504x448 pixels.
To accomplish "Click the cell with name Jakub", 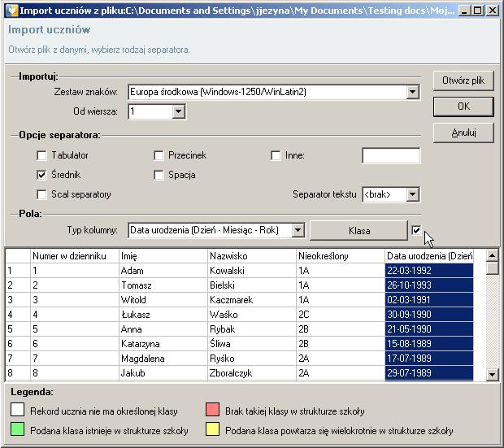I will pos(163,373).
